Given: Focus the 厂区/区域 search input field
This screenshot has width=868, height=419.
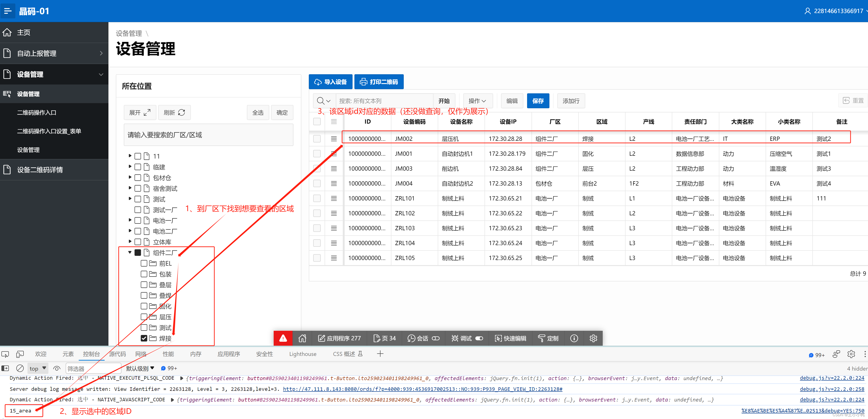Looking at the screenshot, I should [208, 135].
